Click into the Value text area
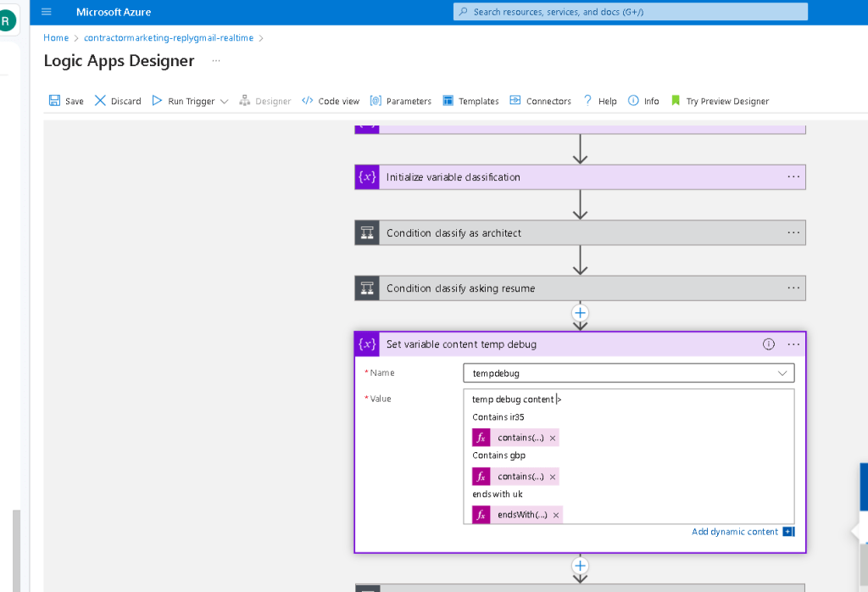Image resolution: width=868 pixels, height=592 pixels. pyautogui.click(x=629, y=456)
